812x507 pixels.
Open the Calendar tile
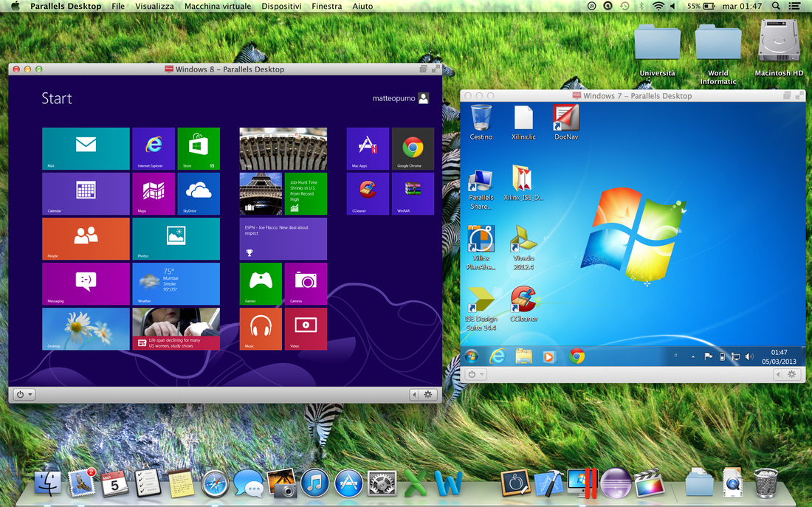coord(86,193)
